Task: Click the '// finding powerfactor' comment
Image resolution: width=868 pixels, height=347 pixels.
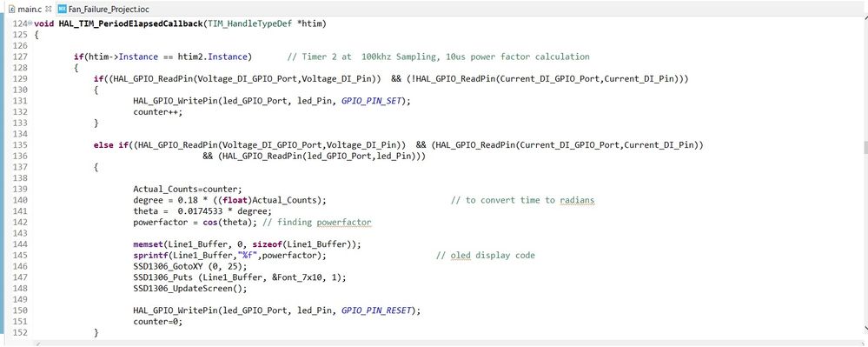Action: click(x=316, y=223)
